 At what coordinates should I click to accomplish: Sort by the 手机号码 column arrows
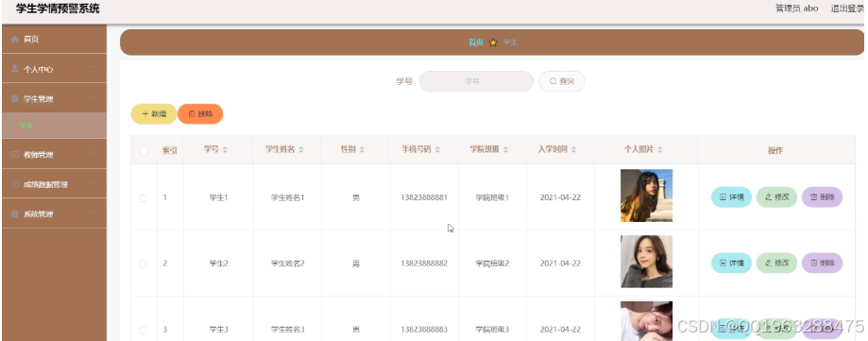[x=437, y=150]
